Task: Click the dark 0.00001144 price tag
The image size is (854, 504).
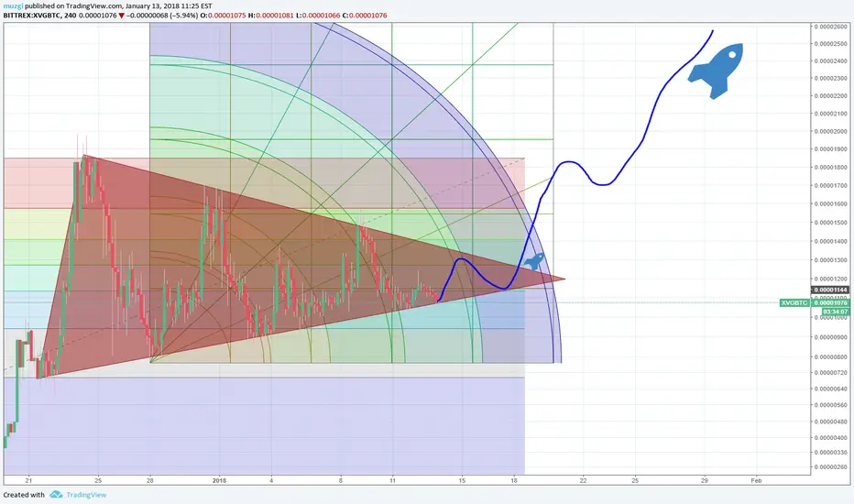Action: [x=830, y=290]
